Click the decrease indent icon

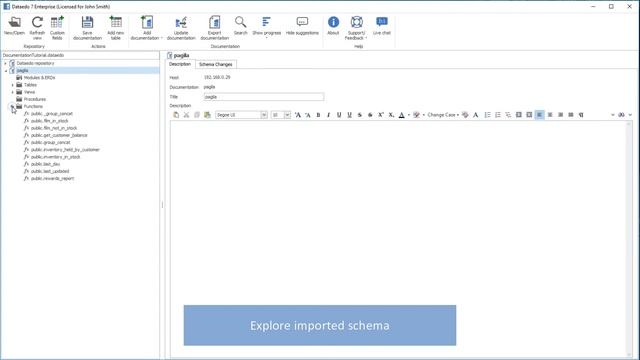(518, 115)
